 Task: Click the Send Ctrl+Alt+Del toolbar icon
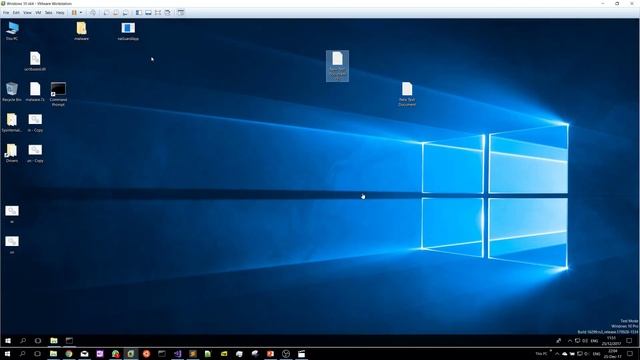click(93, 13)
